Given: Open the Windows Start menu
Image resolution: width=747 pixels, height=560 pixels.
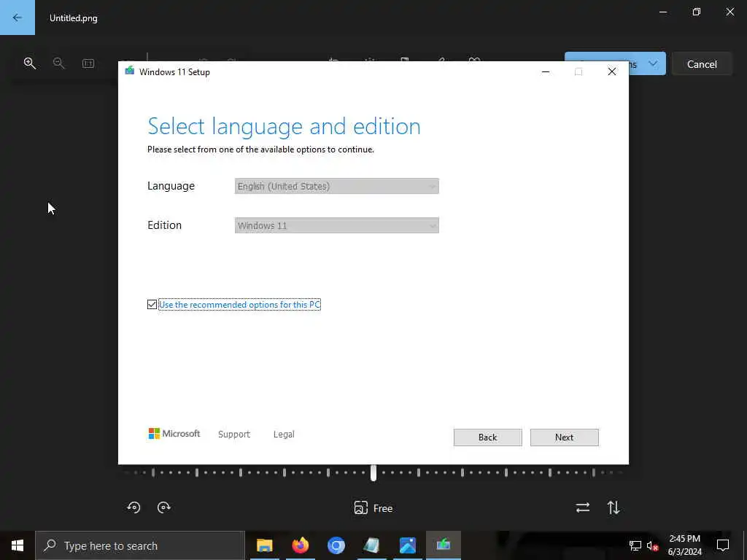Looking at the screenshot, I should point(18,545).
